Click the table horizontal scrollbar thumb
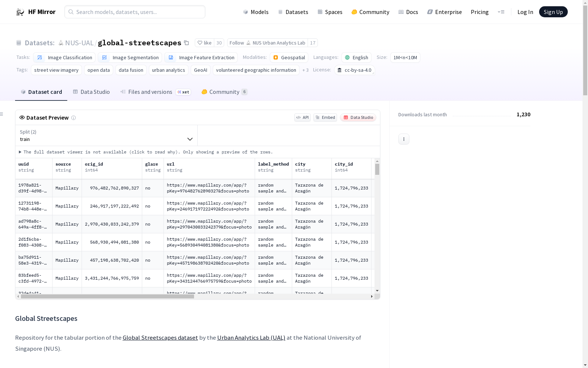The width and height of the screenshot is (588, 368). coord(107,296)
